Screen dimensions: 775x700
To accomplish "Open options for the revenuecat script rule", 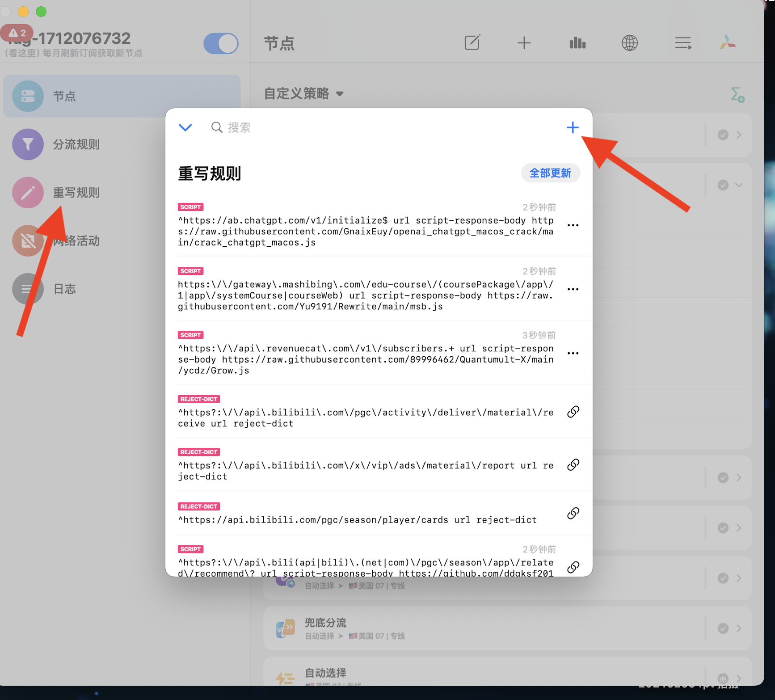I will (x=573, y=353).
